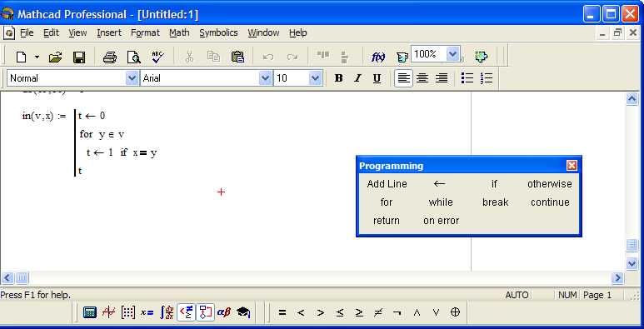Expand the 100% zoom dropdown
644x329 pixels.
coord(452,54)
